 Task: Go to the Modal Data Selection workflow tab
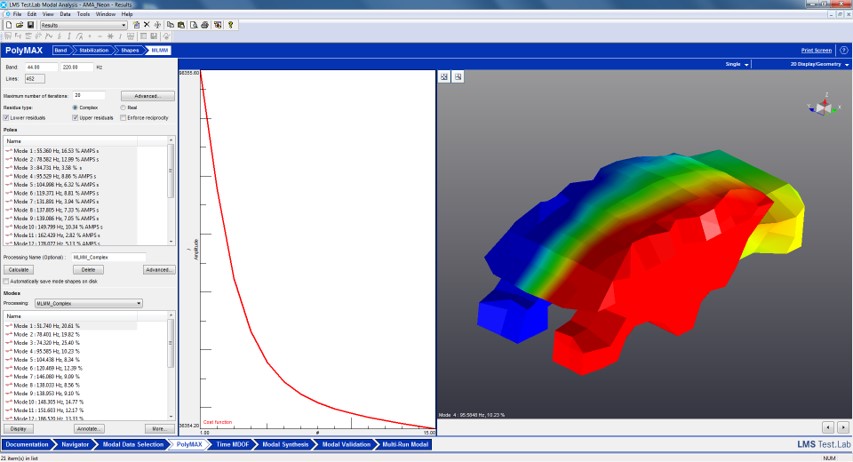pos(133,445)
